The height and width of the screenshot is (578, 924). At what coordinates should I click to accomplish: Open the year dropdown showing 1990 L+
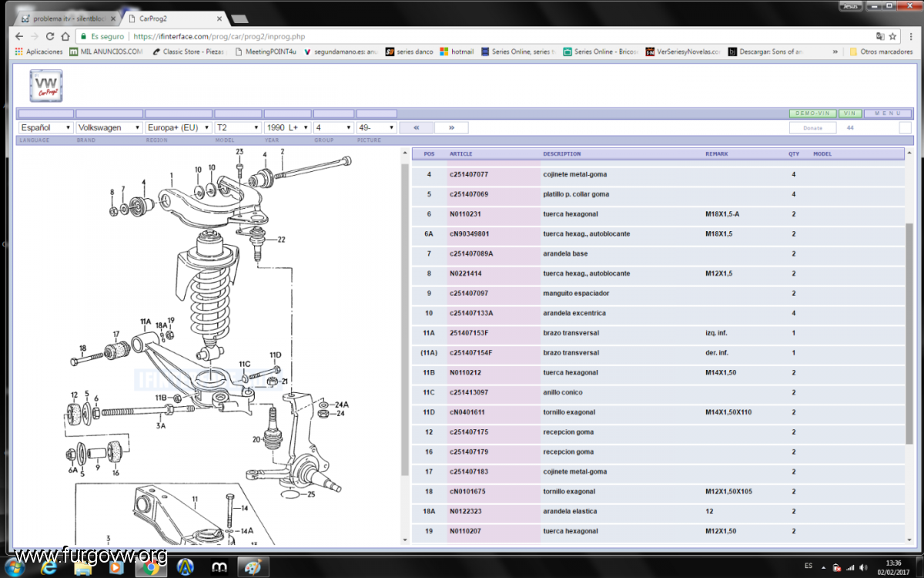pyautogui.click(x=288, y=127)
